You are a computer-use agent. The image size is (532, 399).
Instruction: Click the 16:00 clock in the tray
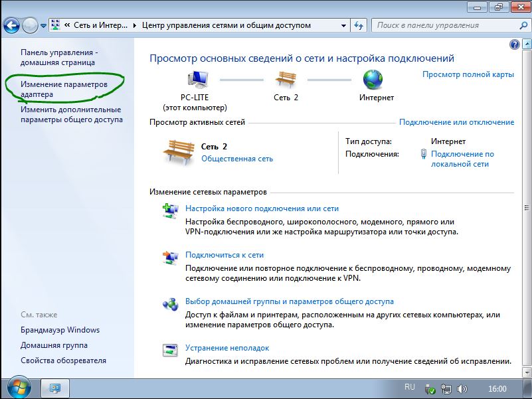[497, 389]
